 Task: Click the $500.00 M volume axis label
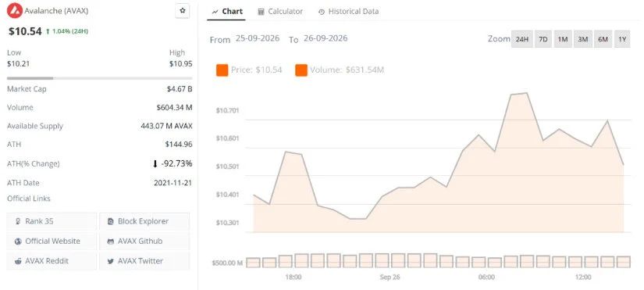(227, 263)
